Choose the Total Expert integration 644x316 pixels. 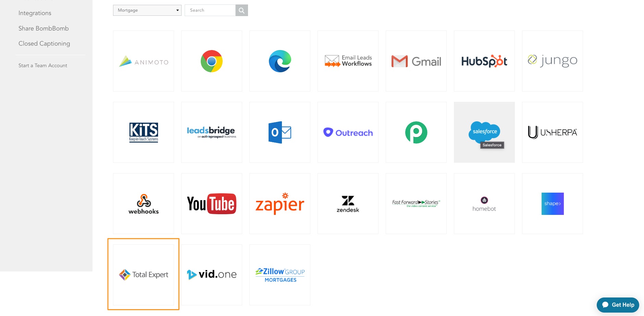click(x=144, y=275)
